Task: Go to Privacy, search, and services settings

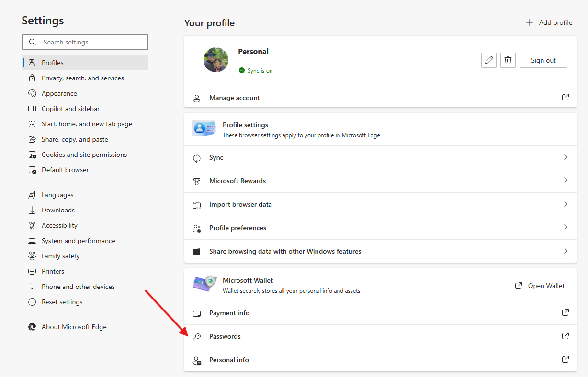Action: tap(85, 78)
